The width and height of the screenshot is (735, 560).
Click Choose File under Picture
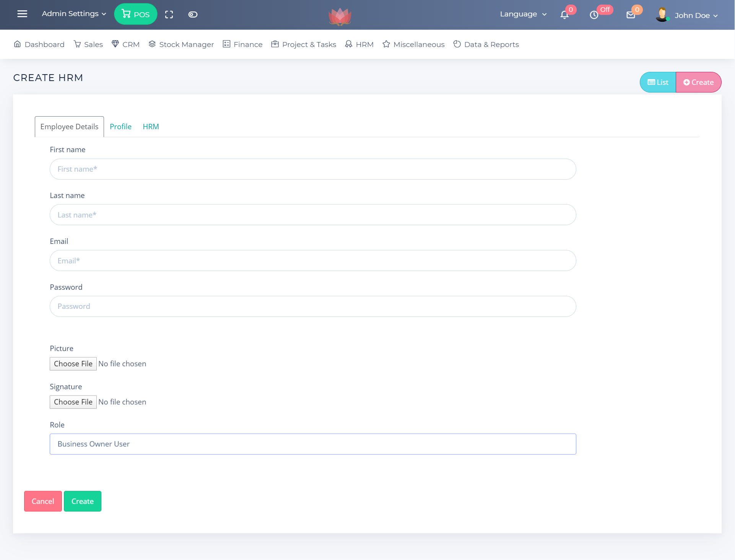tap(73, 364)
